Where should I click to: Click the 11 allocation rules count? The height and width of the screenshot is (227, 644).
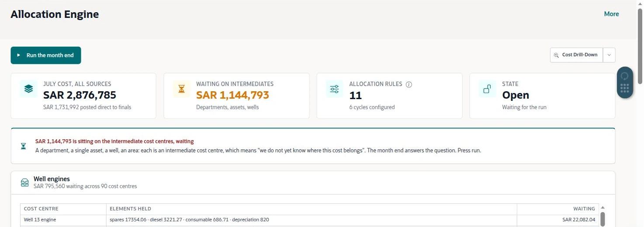pos(355,95)
